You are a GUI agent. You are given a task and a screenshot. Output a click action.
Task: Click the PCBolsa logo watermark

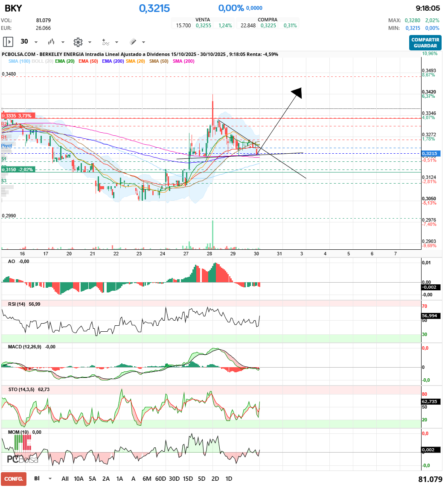coord(23,459)
